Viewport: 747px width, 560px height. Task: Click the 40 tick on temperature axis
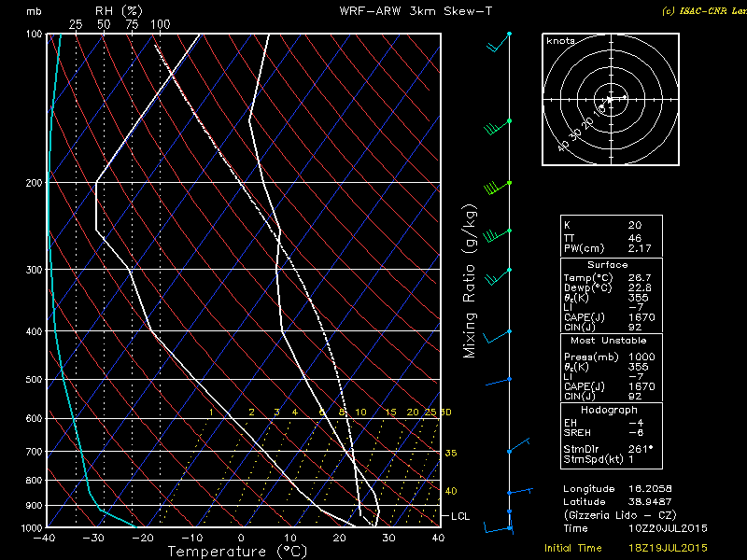click(x=438, y=539)
